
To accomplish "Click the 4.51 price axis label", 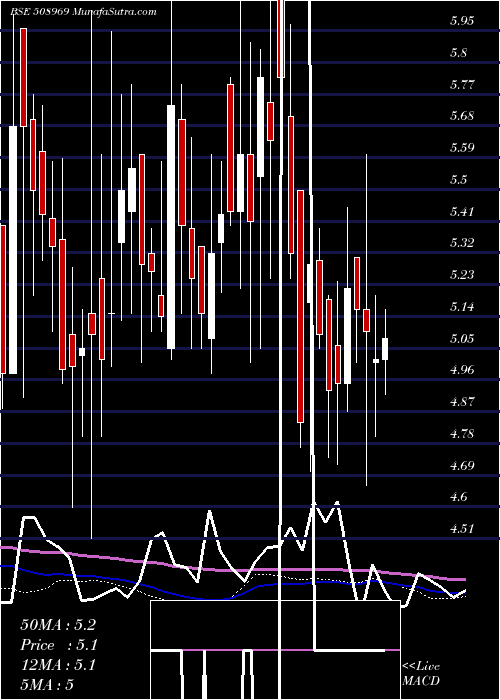I will 462,529.
